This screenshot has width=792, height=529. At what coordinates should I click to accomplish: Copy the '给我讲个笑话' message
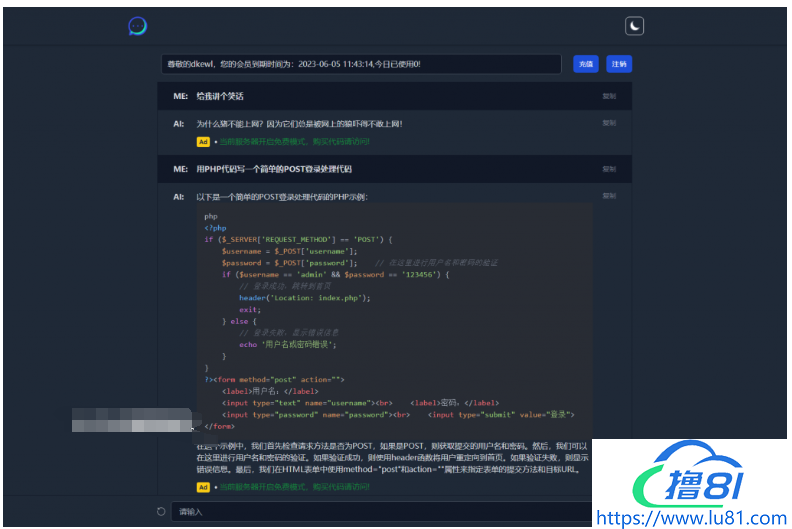click(609, 97)
